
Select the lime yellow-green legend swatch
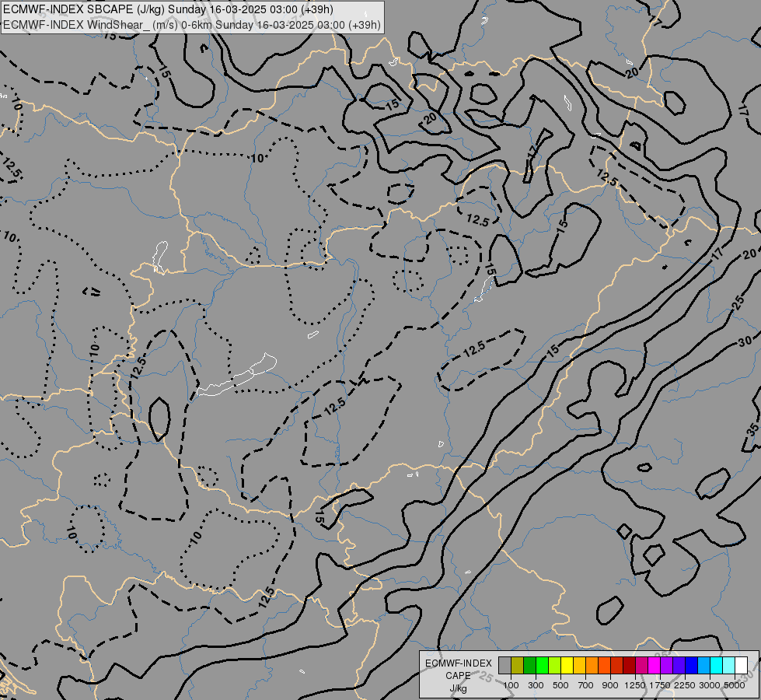click(x=555, y=666)
